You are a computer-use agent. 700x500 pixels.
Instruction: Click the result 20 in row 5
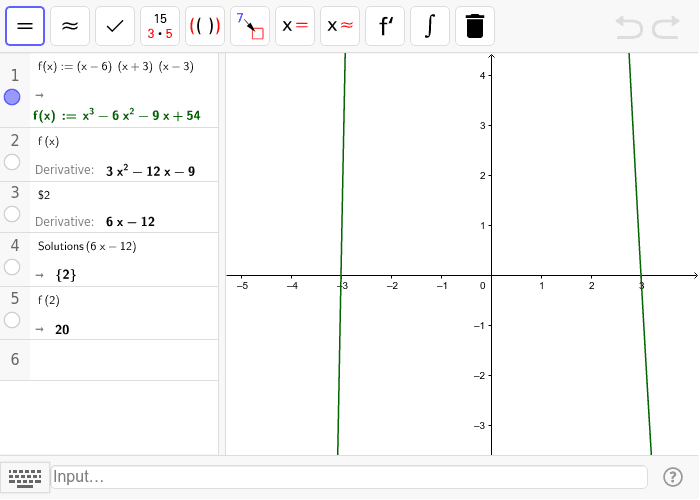[x=62, y=330]
